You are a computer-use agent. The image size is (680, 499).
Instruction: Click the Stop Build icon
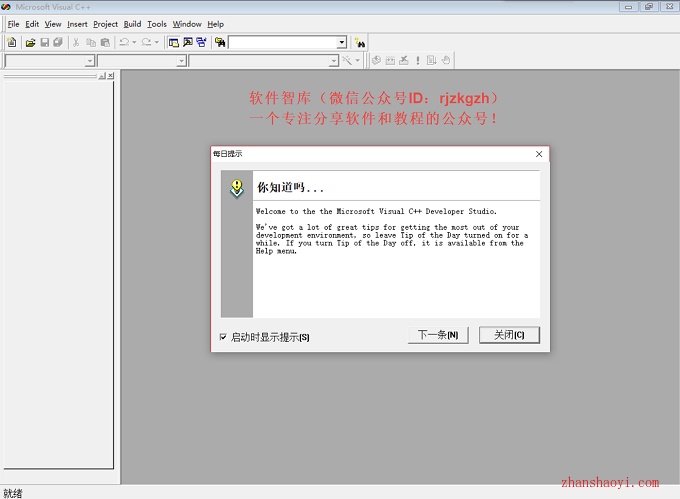(x=404, y=61)
